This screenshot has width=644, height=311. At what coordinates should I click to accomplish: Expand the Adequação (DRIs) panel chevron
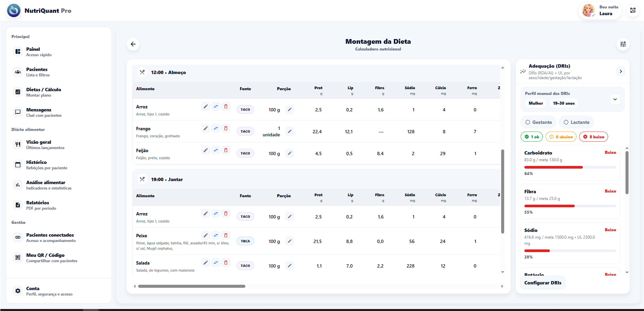pos(620,71)
